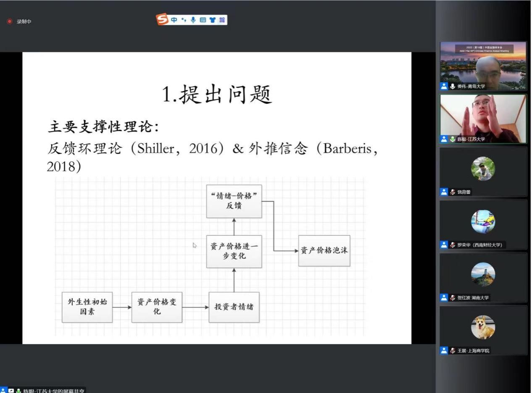Image resolution: width=532 pixels, height=393 pixels.
Task: Open Sogou toolbox four-squares icon
Action: pos(222,20)
